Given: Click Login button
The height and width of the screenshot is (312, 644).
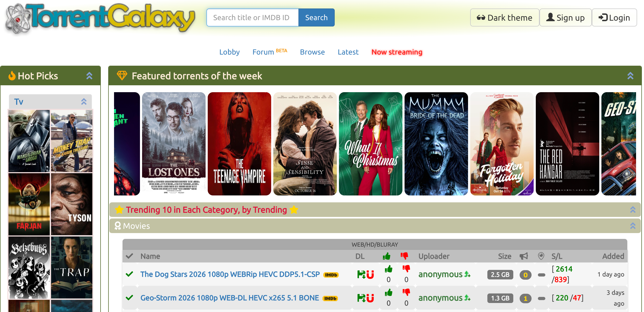Looking at the screenshot, I should click(x=614, y=17).
